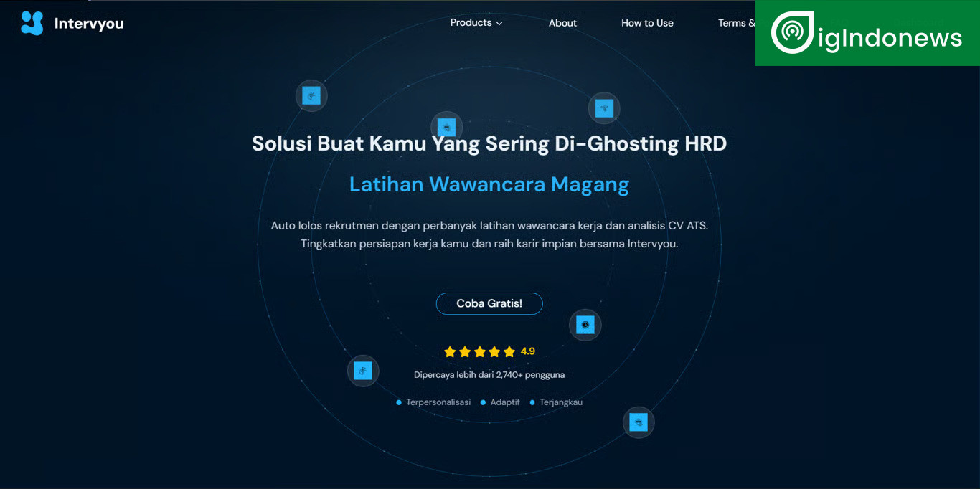Click the orbit icon below the Intervyou brand, upper left
Image resolution: width=980 pixels, height=489 pixels.
pos(311,95)
